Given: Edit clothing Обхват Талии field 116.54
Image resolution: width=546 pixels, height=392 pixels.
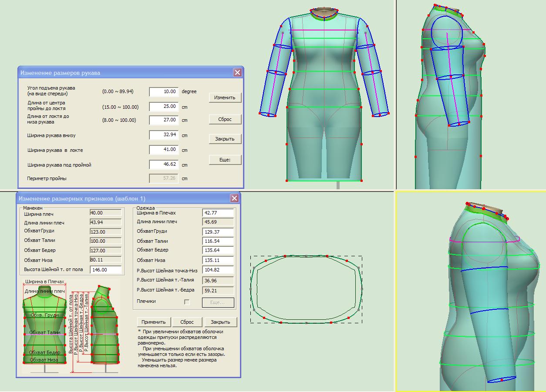Looking at the screenshot, I should 218,241.
